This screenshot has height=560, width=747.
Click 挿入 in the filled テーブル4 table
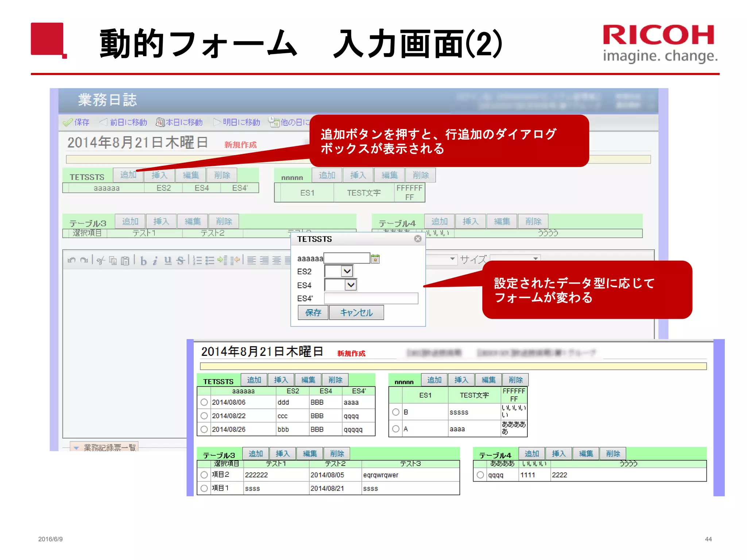tap(559, 454)
